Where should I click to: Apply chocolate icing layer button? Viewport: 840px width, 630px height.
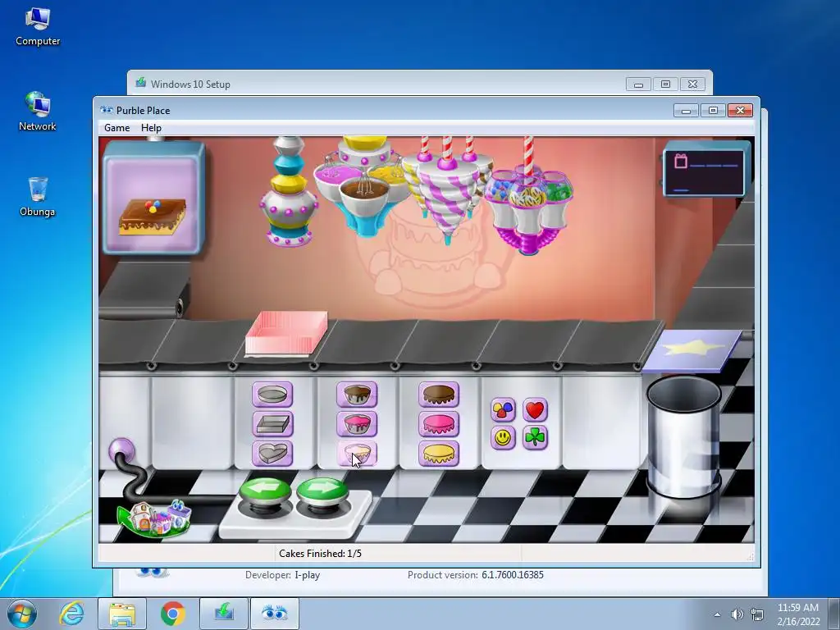coord(439,395)
